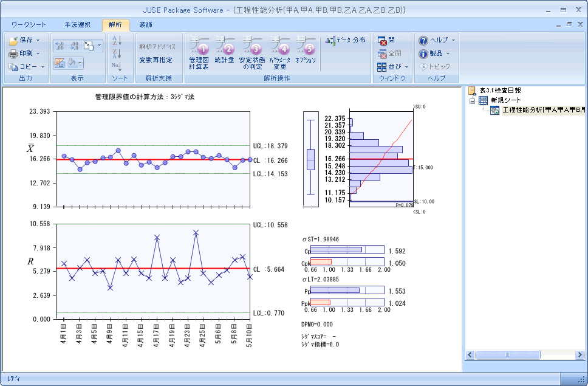Switch to the 手法選択 tab
The height and width of the screenshot is (386, 588).
(x=78, y=25)
